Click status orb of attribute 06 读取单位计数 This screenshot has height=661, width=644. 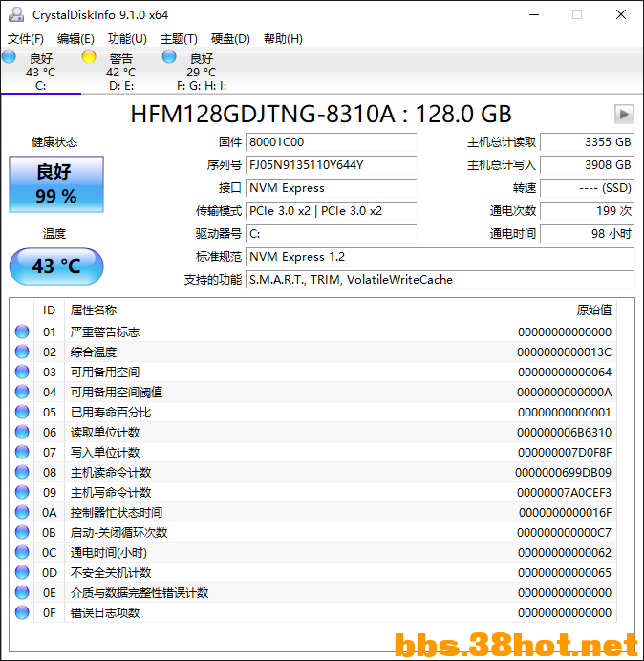coord(22,432)
